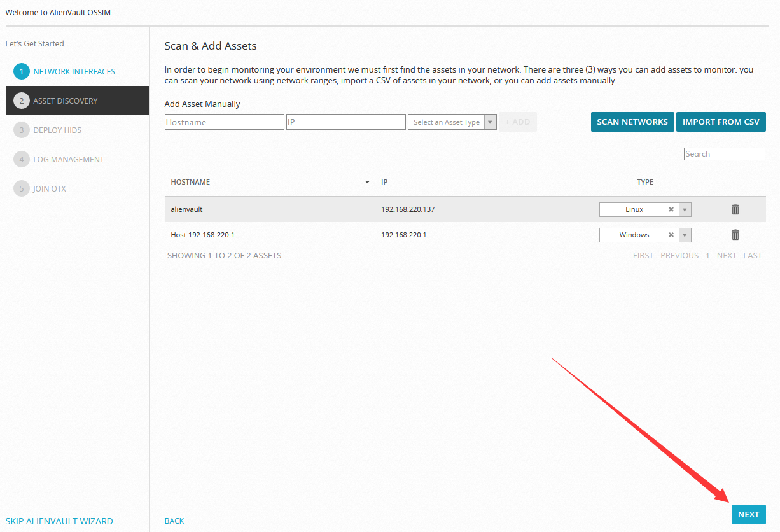Click Import From CSV button
The width and height of the screenshot is (780, 532).
[721, 122]
